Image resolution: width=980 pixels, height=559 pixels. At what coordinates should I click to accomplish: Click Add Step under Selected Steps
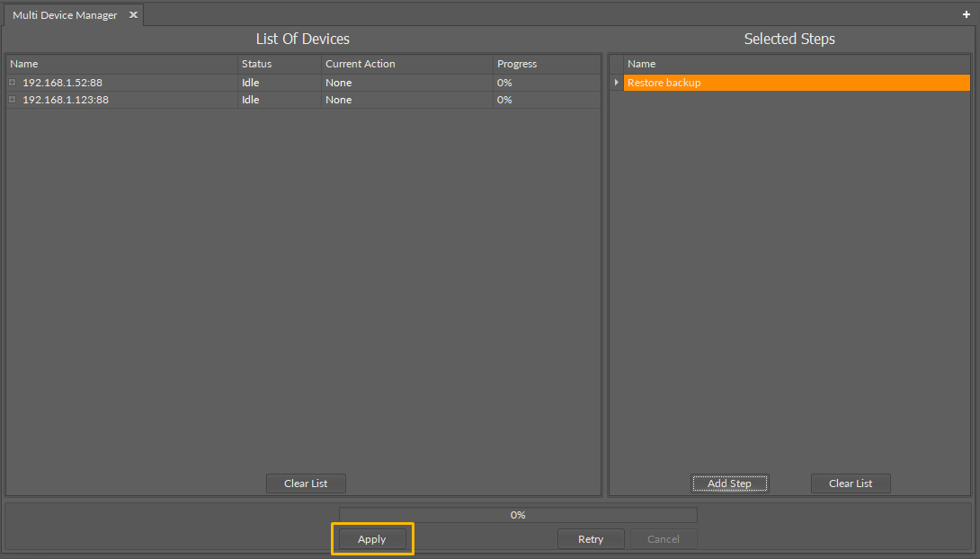pos(729,483)
